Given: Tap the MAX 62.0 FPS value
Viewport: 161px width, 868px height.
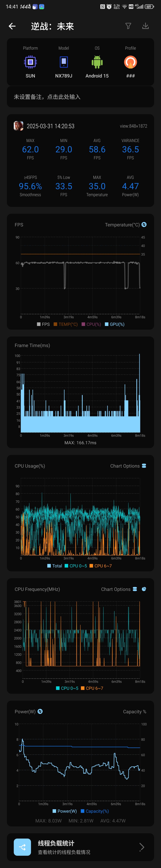Looking at the screenshot, I should point(30,149).
